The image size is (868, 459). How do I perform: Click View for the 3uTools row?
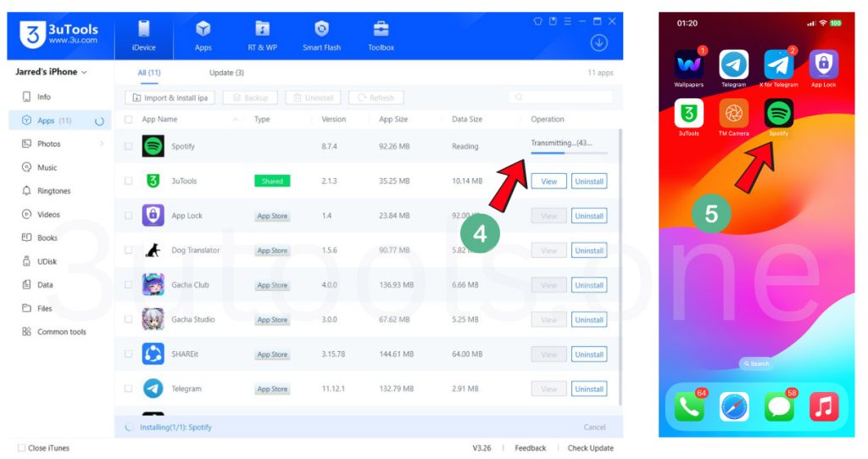tap(549, 182)
